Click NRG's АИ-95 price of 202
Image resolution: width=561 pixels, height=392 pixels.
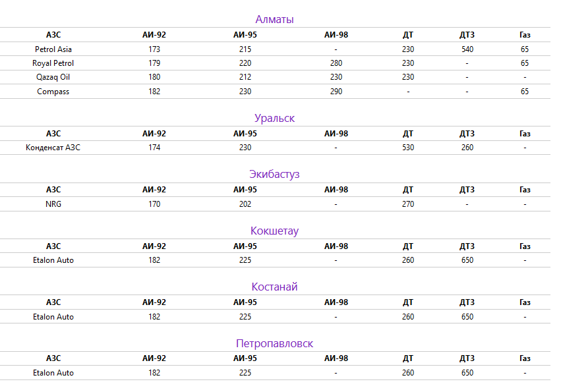coord(245,204)
